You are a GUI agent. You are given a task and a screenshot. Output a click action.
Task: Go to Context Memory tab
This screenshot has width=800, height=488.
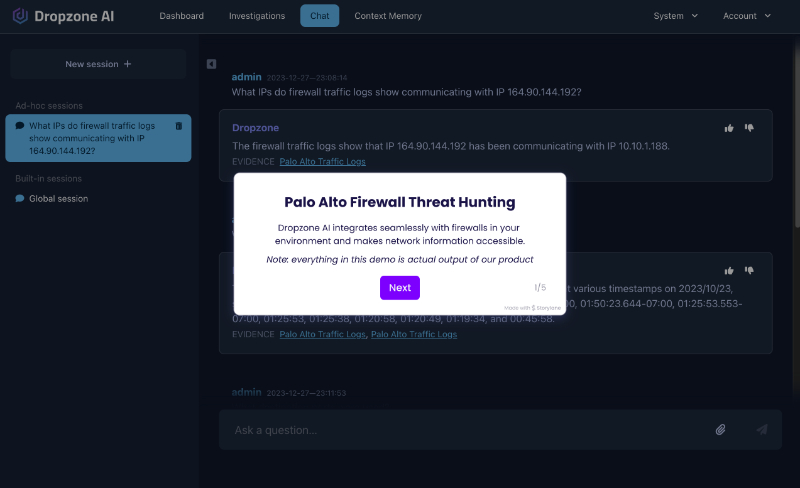(388, 16)
